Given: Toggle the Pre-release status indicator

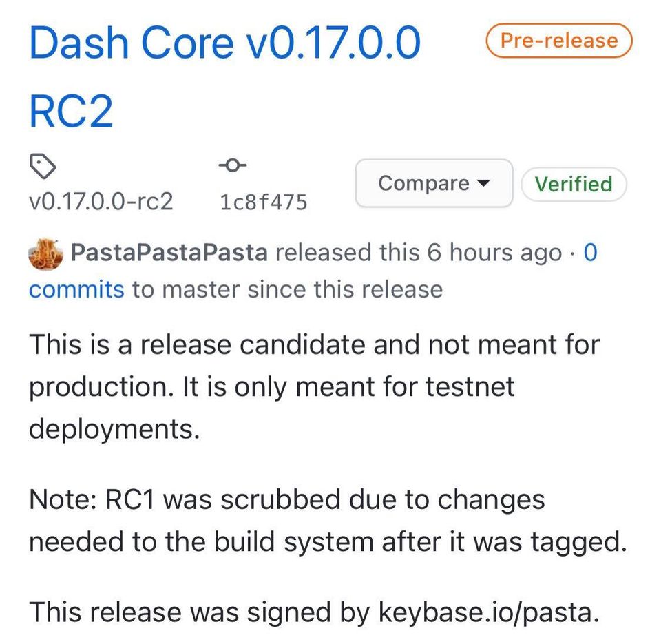Looking at the screenshot, I should click(x=558, y=40).
